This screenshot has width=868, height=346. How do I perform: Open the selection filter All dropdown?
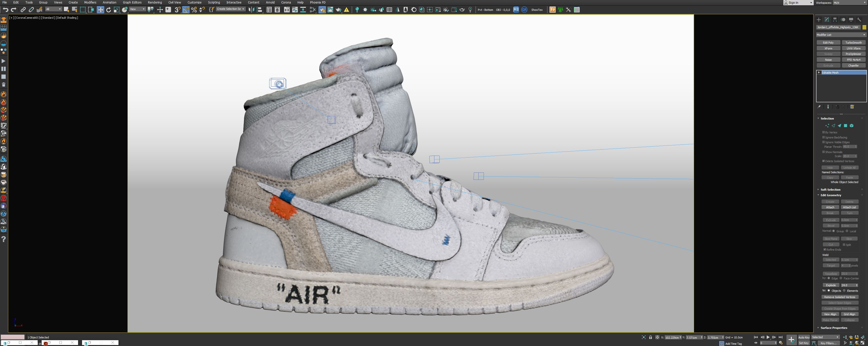[54, 9]
